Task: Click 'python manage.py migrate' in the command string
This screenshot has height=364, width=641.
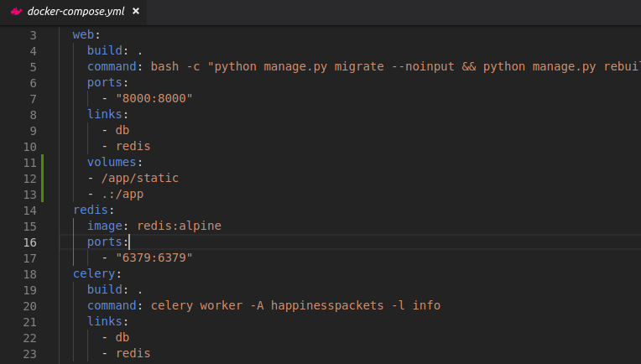Action: point(299,66)
